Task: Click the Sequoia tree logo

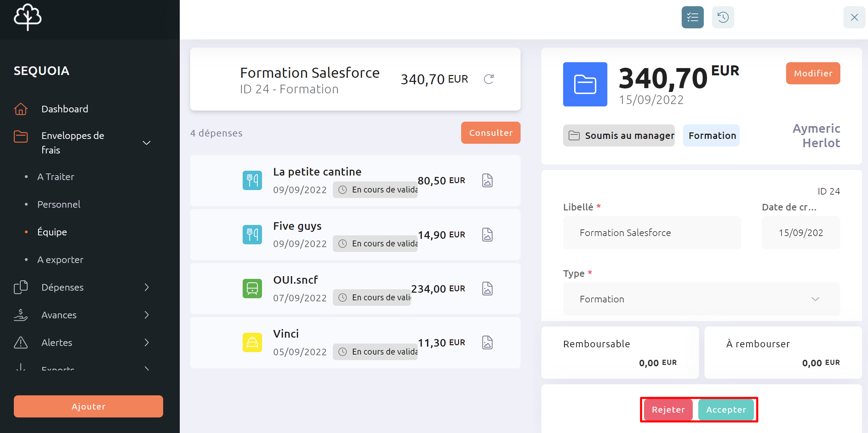Action: 28,17
